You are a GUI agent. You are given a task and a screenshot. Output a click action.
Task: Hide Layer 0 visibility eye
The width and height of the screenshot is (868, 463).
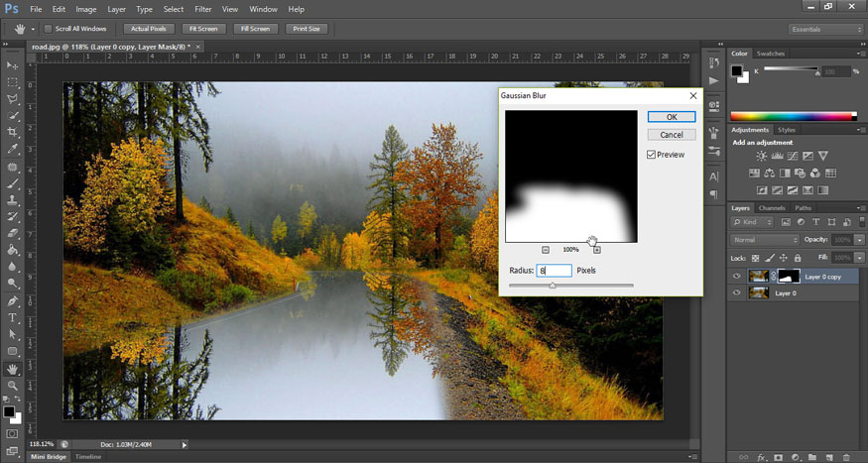point(736,293)
